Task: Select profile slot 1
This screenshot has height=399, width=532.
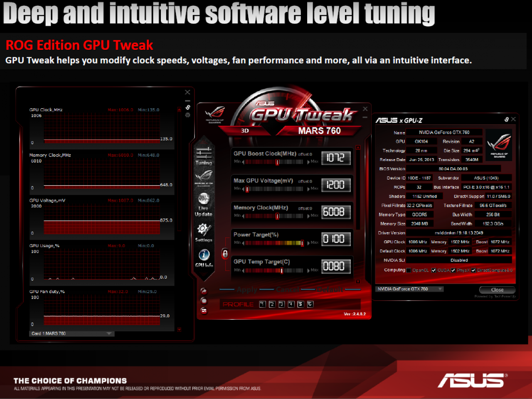Action: pos(262,304)
